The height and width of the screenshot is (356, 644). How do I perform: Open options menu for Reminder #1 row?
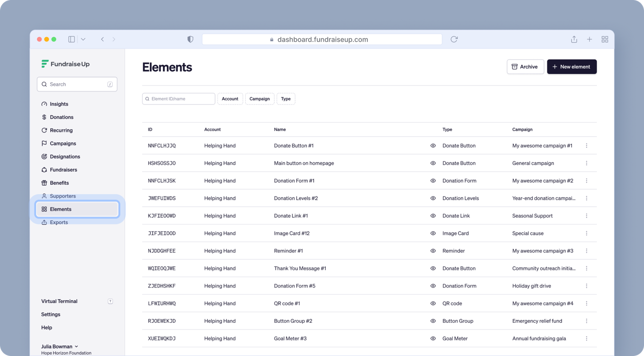[x=587, y=251]
